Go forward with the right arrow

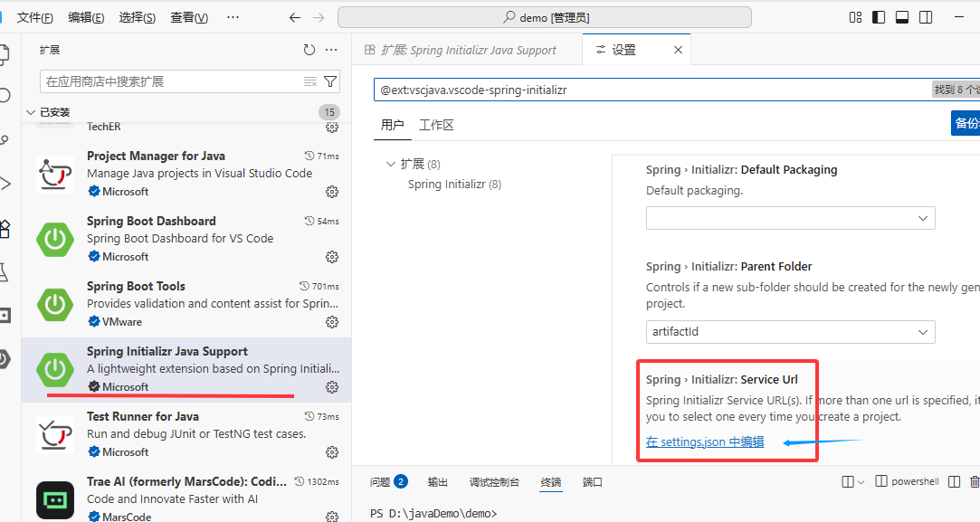point(319,17)
